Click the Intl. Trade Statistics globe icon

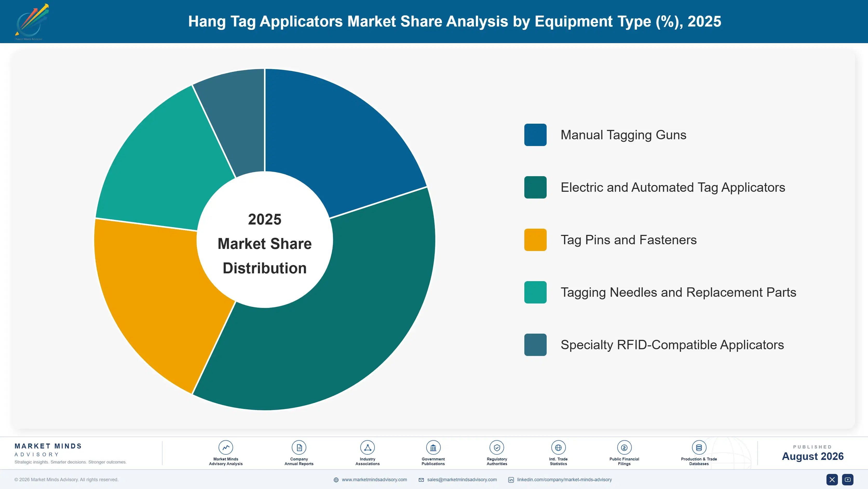click(x=558, y=447)
